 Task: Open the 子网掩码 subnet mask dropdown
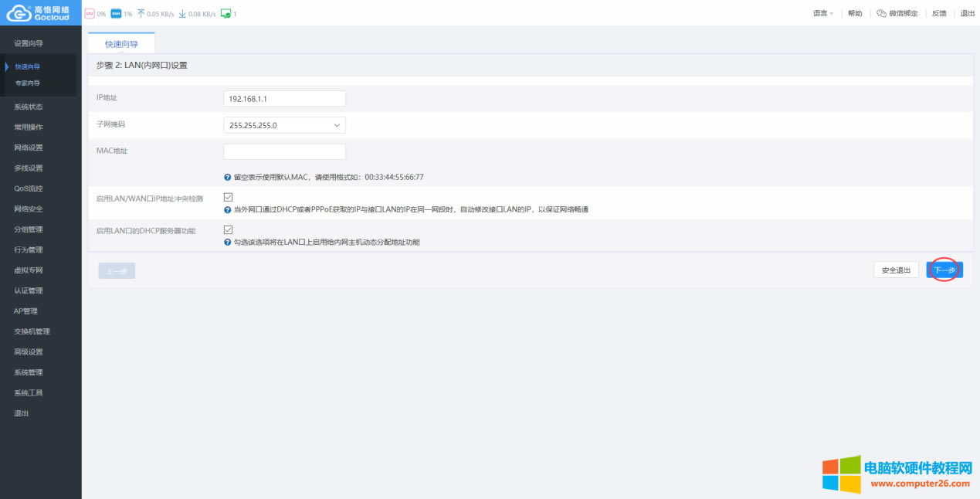[x=284, y=124]
